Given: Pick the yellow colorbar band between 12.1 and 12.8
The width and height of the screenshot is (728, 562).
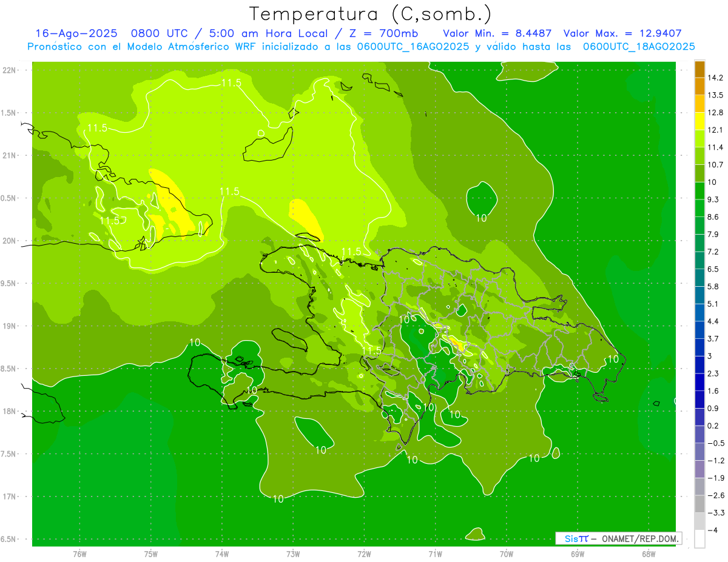Looking at the screenshot, I should [699, 121].
